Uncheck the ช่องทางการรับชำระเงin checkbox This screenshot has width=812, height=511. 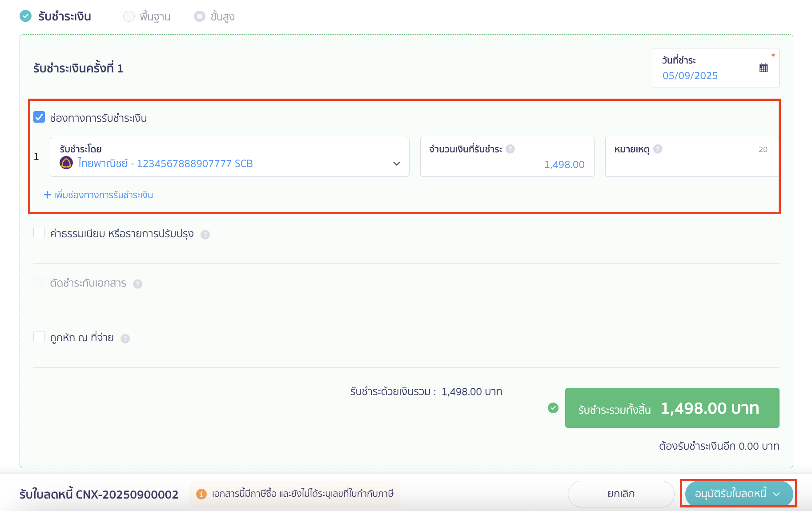point(39,117)
